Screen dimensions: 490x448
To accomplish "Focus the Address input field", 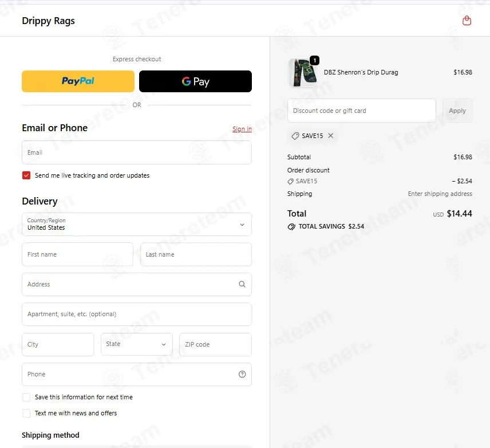I will point(137,284).
